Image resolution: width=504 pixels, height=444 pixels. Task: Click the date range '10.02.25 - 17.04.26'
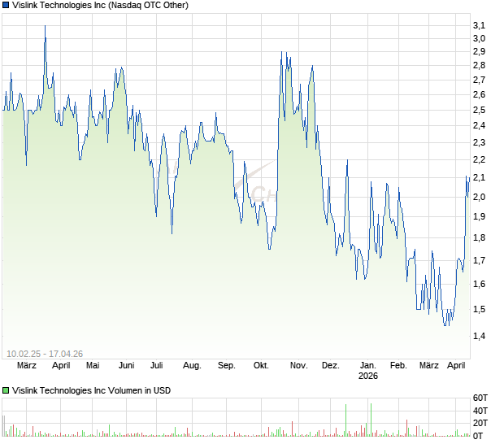(45, 354)
